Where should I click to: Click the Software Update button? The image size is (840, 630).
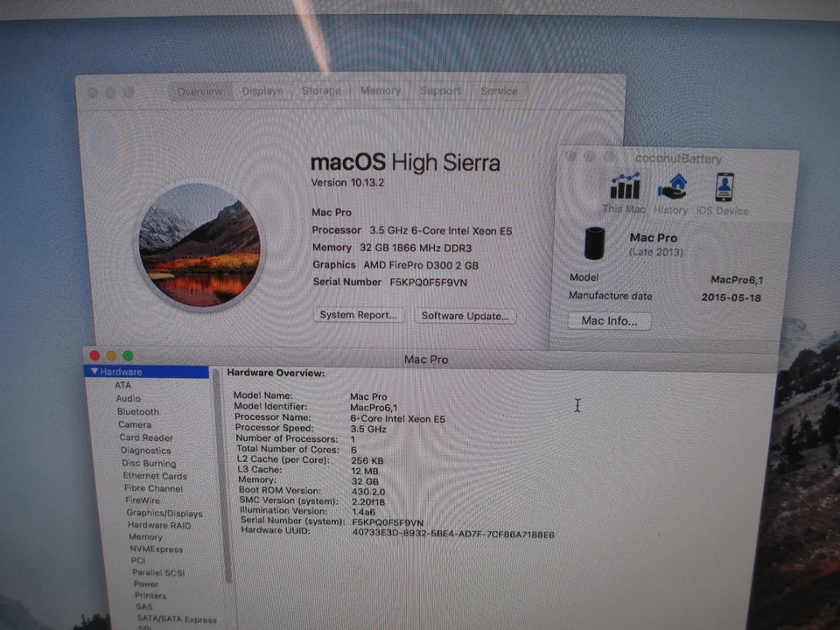tap(465, 316)
